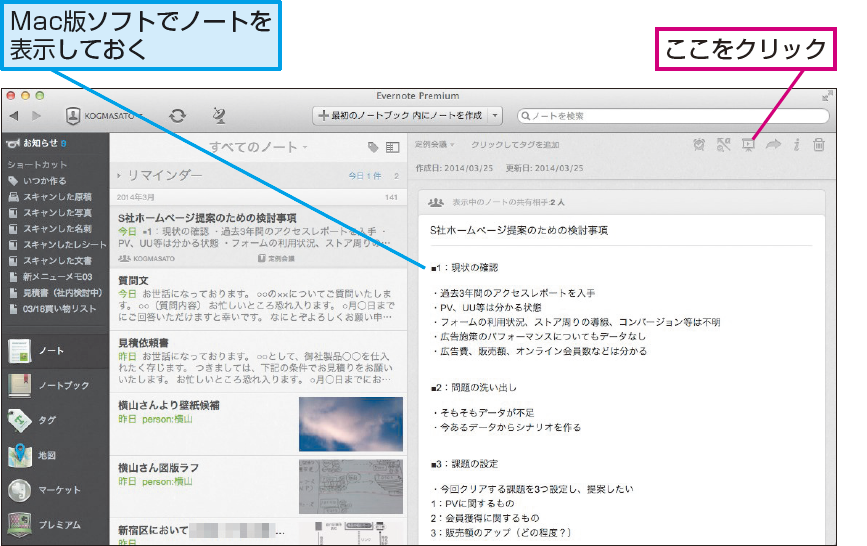Click クリックしてタグを追加 tag field
Image resolution: width=867 pixels, height=546 pixels.
pyautogui.click(x=515, y=144)
